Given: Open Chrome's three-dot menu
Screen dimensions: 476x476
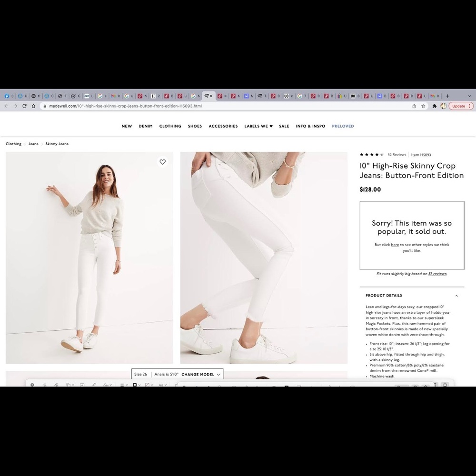Looking at the screenshot, I should pyautogui.click(x=470, y=106).
